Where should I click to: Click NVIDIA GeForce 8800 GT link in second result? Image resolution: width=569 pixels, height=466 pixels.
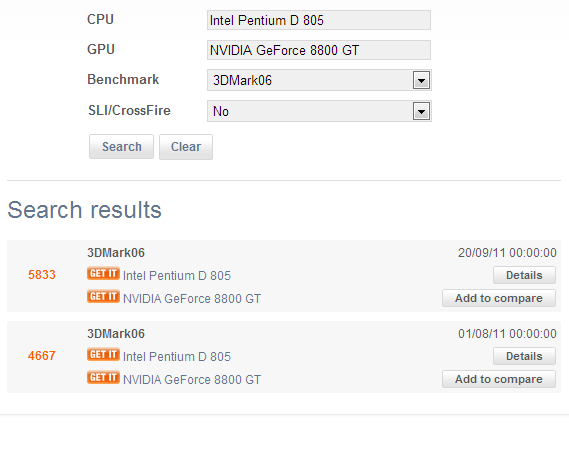(x=192, y=380)
